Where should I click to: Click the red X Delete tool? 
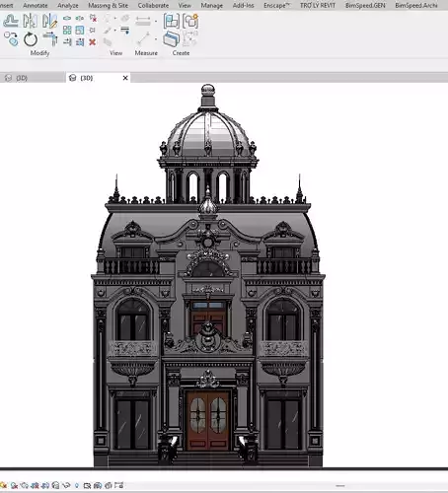[x=93, y=42]
